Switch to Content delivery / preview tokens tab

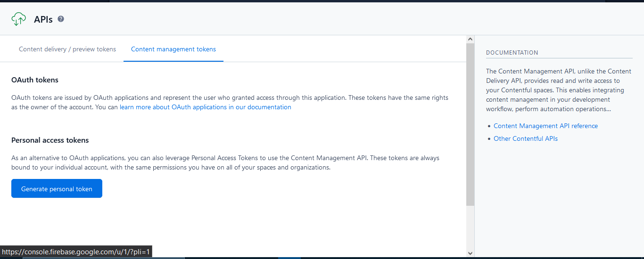[67, 49]
